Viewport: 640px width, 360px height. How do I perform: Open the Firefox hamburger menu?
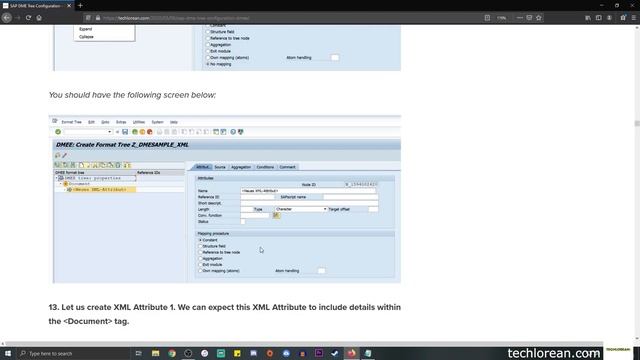633,18
